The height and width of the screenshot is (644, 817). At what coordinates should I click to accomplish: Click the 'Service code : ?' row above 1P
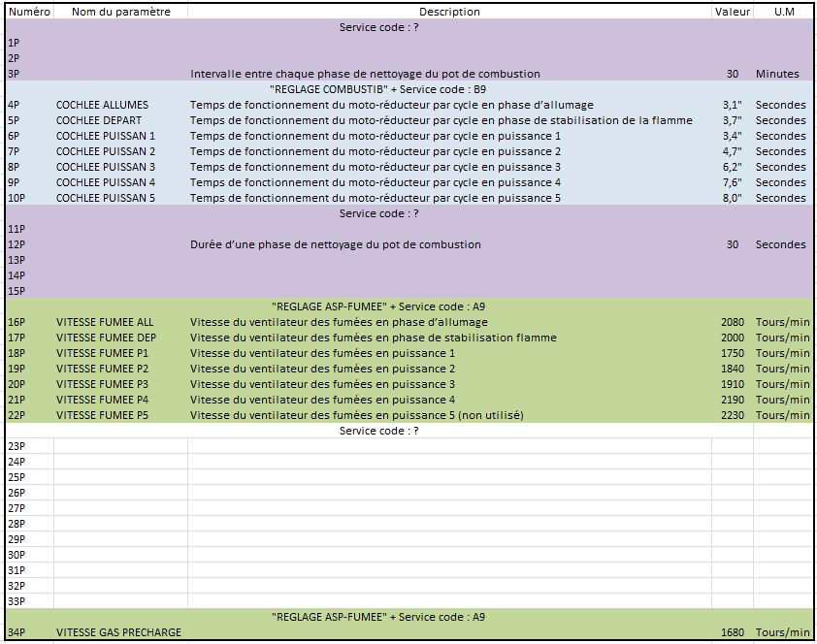(378, 27)
